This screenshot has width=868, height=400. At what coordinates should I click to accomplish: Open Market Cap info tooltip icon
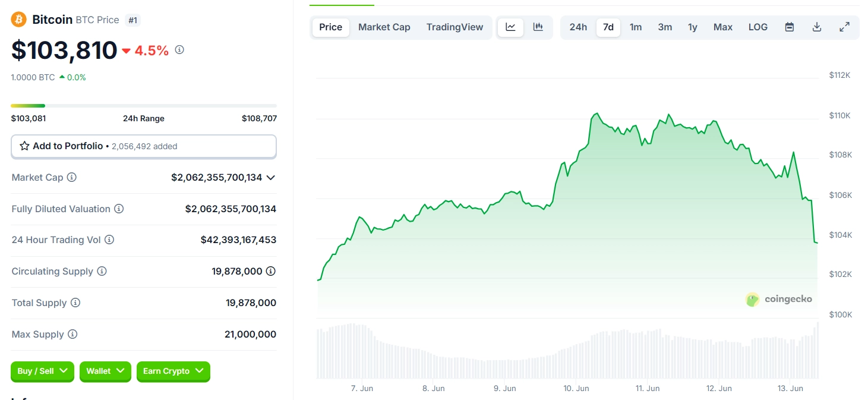click(x=72, y=177)
